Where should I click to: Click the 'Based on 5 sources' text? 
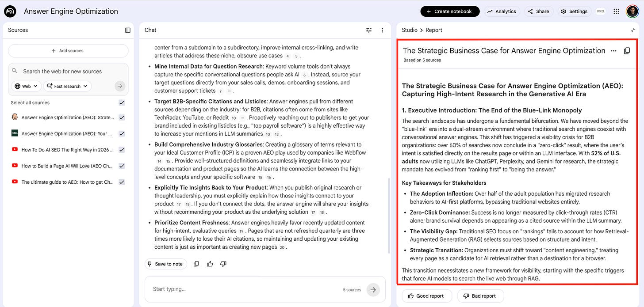pyautogui.click(x=422, y=60)
